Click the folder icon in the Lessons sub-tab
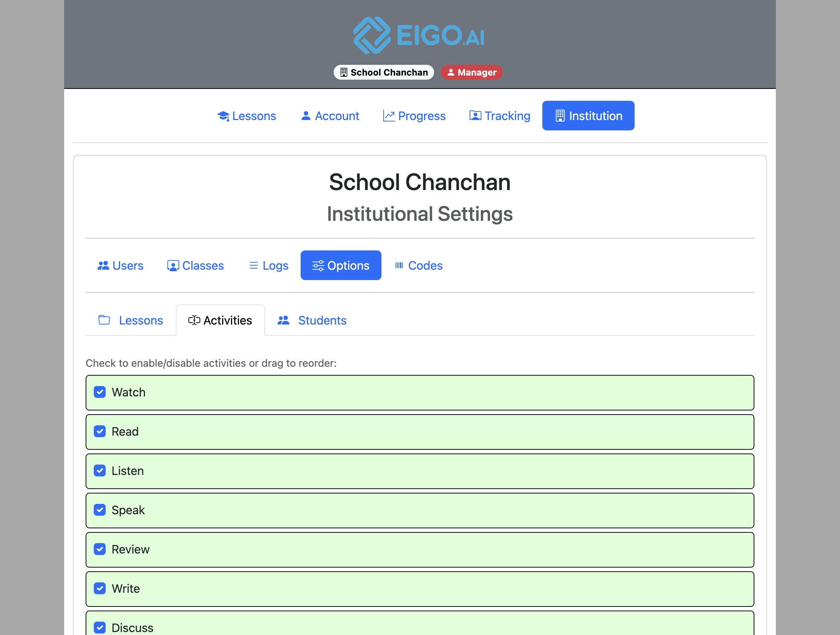Screen dimensions: 840x635 (104, 320)
